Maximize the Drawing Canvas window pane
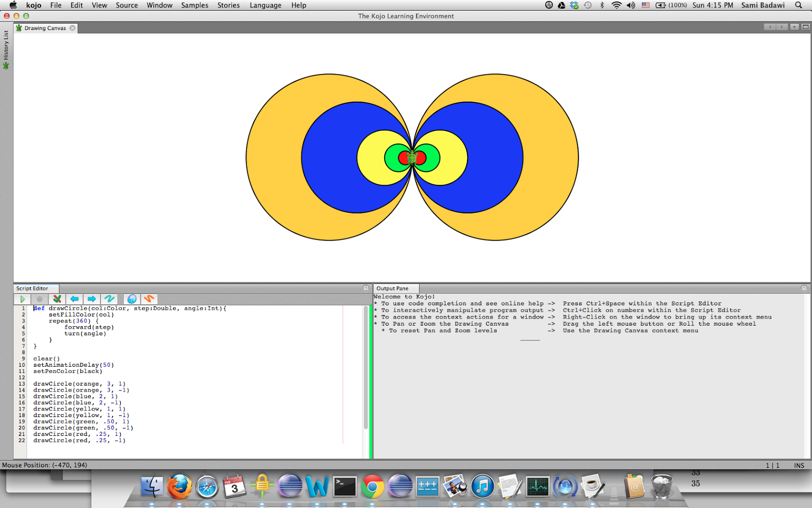812x508 pixels. point(805,27)
